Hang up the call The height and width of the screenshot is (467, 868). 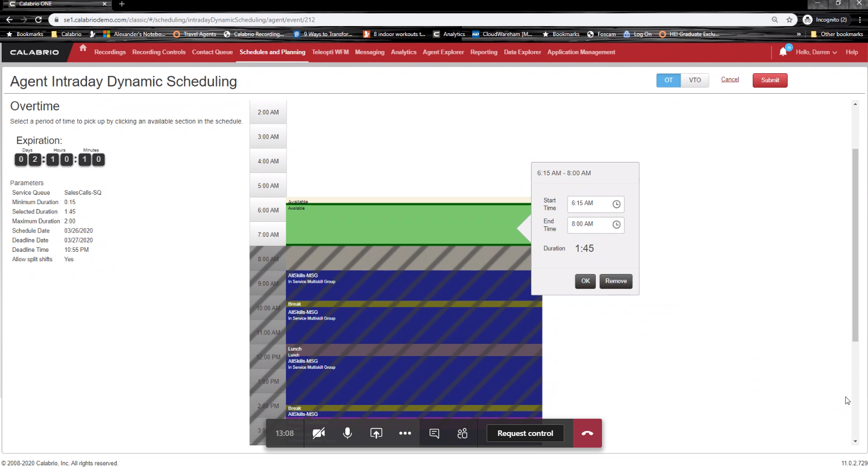point(588,434)
